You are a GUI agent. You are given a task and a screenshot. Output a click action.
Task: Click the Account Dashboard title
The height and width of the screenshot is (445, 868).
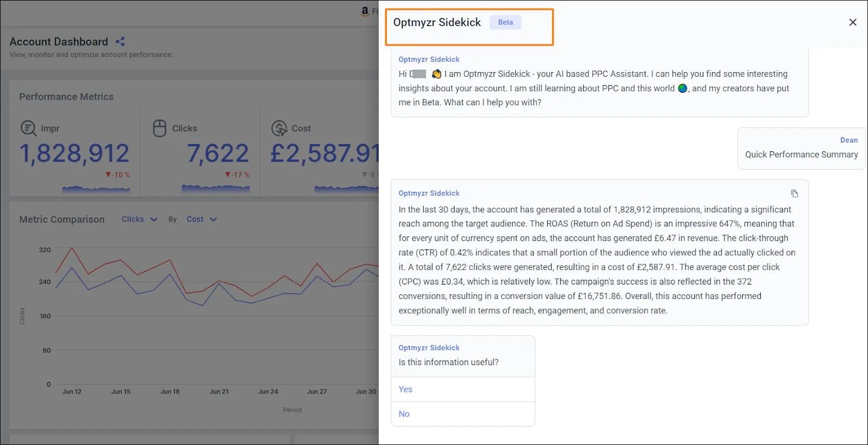[59, 42]
